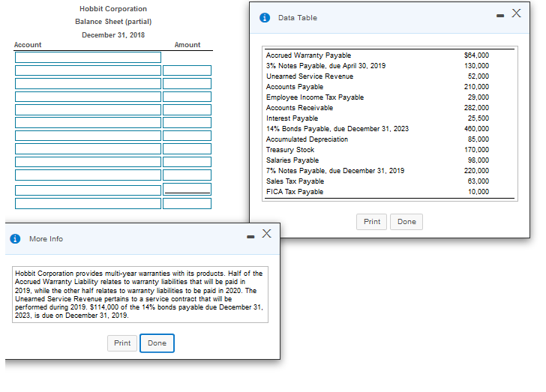Click the $64,000 amount value
Image resolution: width=546 pixels, height=392 pixels.
coord(476,55)
